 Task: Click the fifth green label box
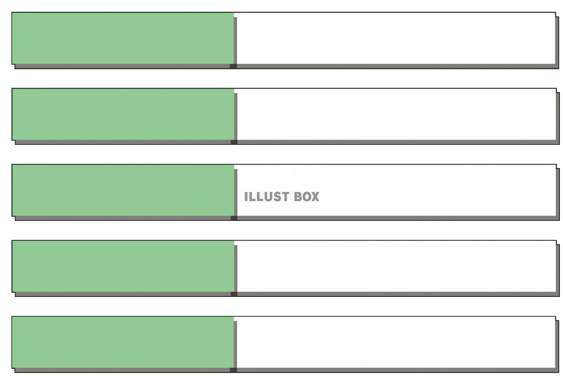pyautogui.click(x=123, y=343)
